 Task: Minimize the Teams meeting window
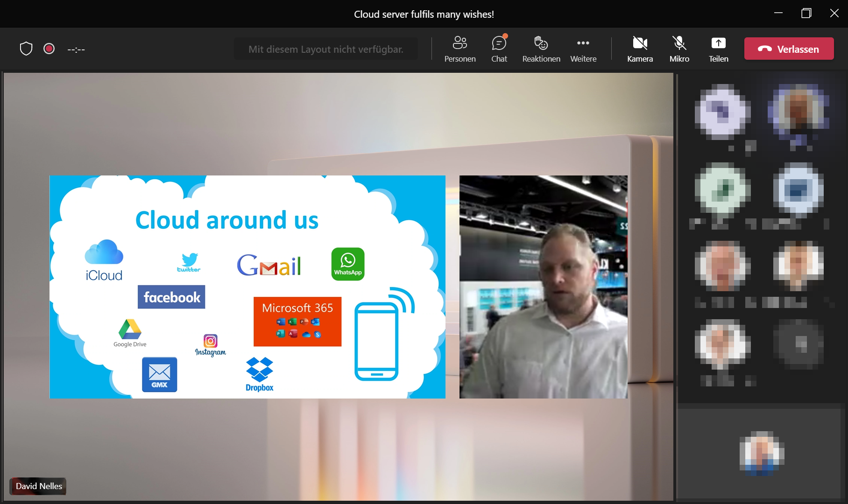click(x=778, y=13)
